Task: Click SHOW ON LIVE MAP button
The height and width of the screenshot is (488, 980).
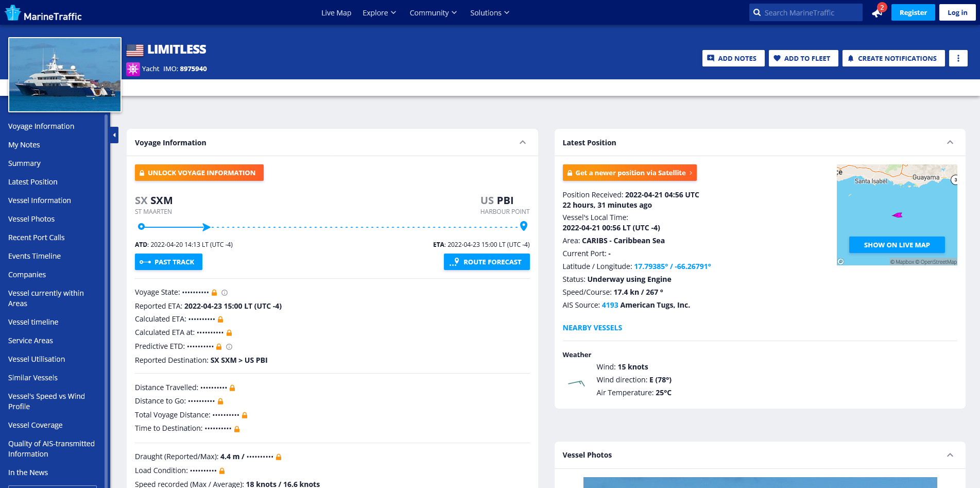Action: point(897,245)
